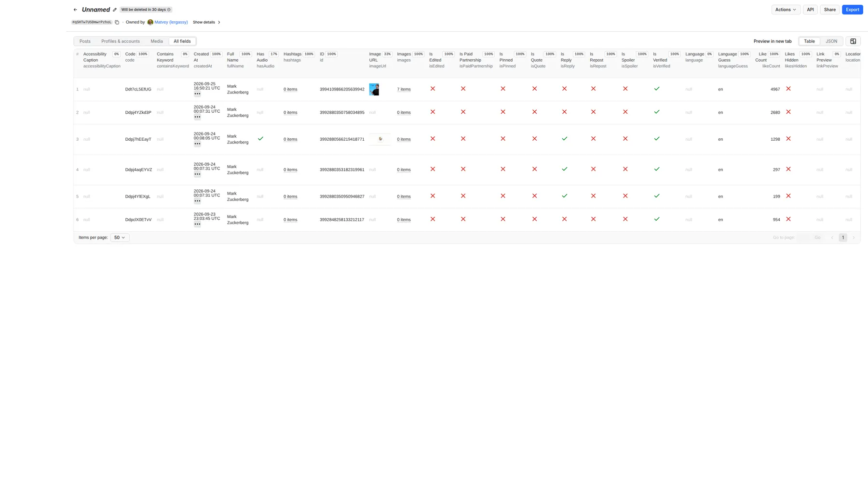The width and height of the screenshot is (868, 477).
Task: Click the like count 4967
Action: [x=775, y=89]
